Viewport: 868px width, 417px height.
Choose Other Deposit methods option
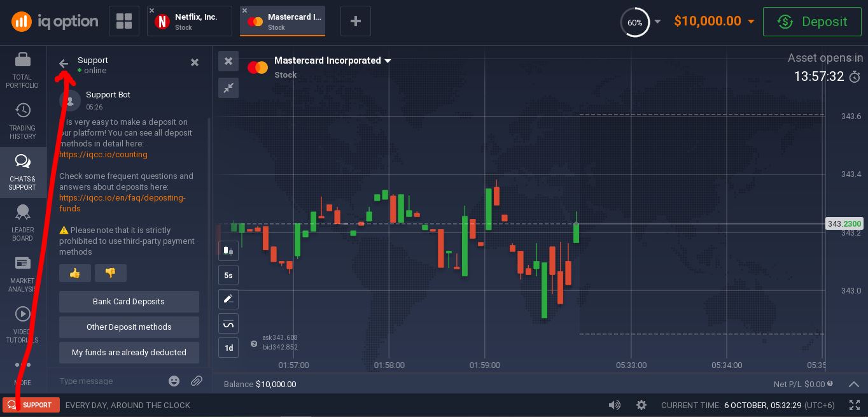pos(129,327)
